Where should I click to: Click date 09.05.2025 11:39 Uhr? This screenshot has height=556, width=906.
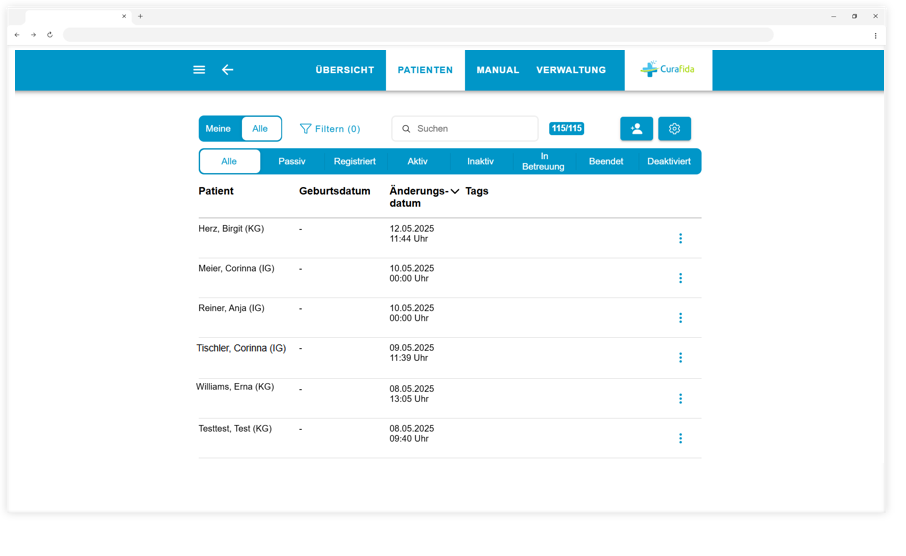(x=412, y=353)
